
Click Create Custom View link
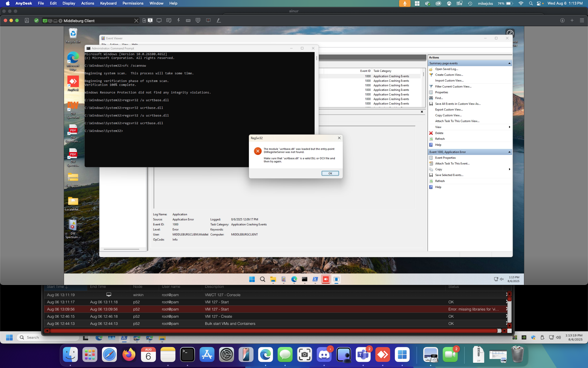[449, 75]
